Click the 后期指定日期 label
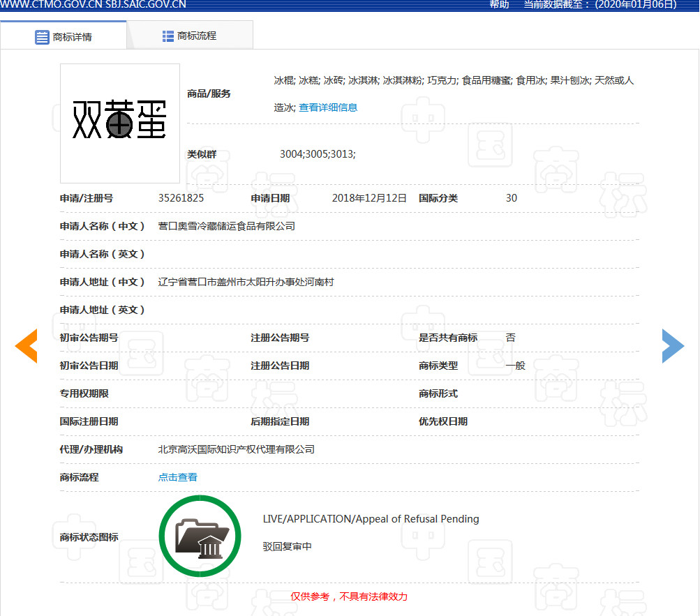Screen dimensions: 700x616 pyautogui.click(x=280, y=421)
